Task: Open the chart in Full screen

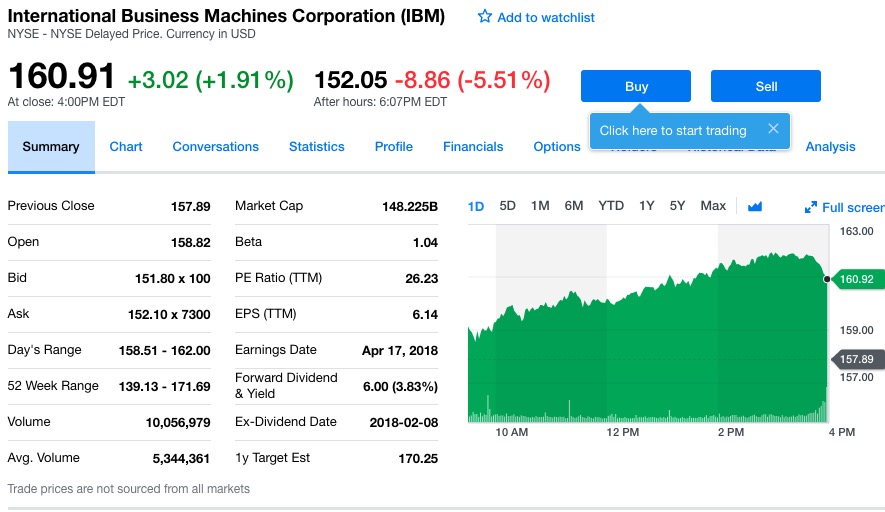Action: [x=845, y=207]
